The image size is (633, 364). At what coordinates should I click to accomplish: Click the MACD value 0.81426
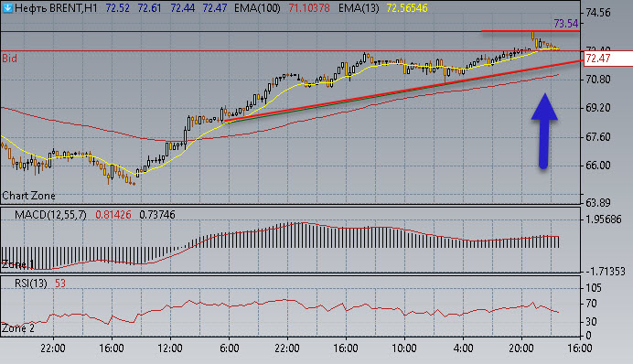113,215
